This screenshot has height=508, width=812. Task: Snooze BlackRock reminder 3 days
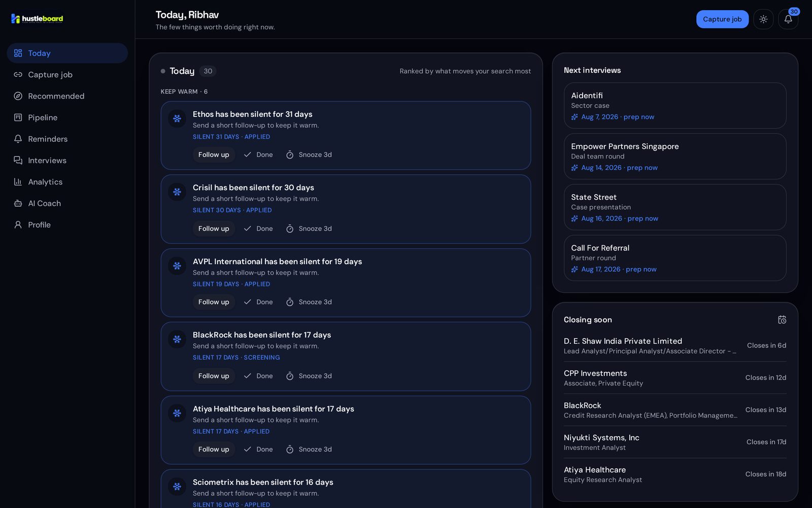pos(309,376)
